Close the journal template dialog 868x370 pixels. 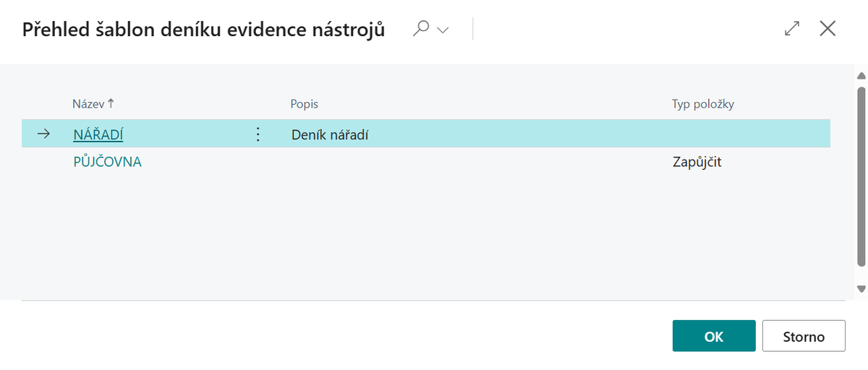[x=827, y=29]
